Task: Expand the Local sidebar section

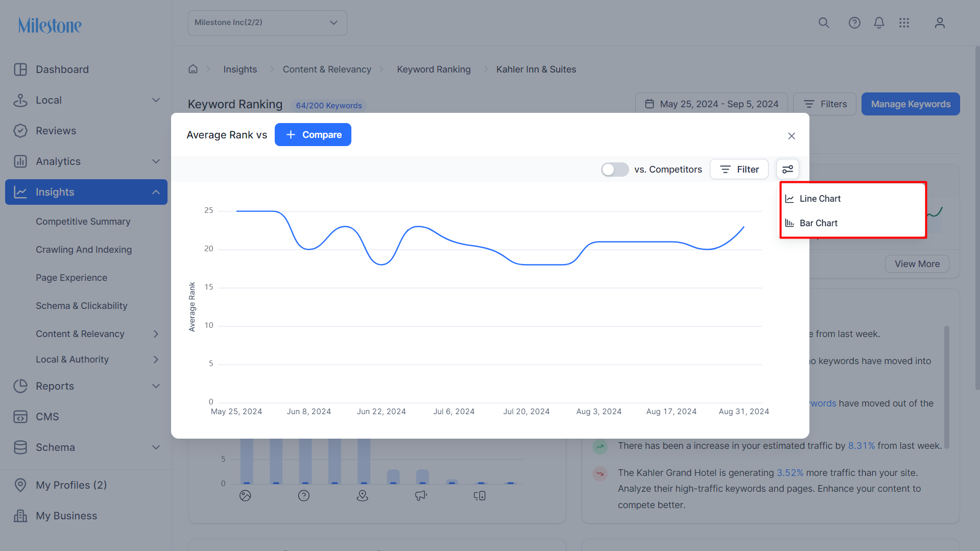Action: [156, 100]
